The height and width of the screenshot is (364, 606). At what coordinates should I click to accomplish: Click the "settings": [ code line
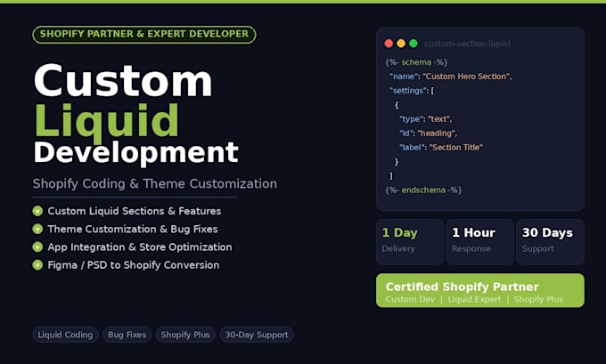tap(412, 91)
